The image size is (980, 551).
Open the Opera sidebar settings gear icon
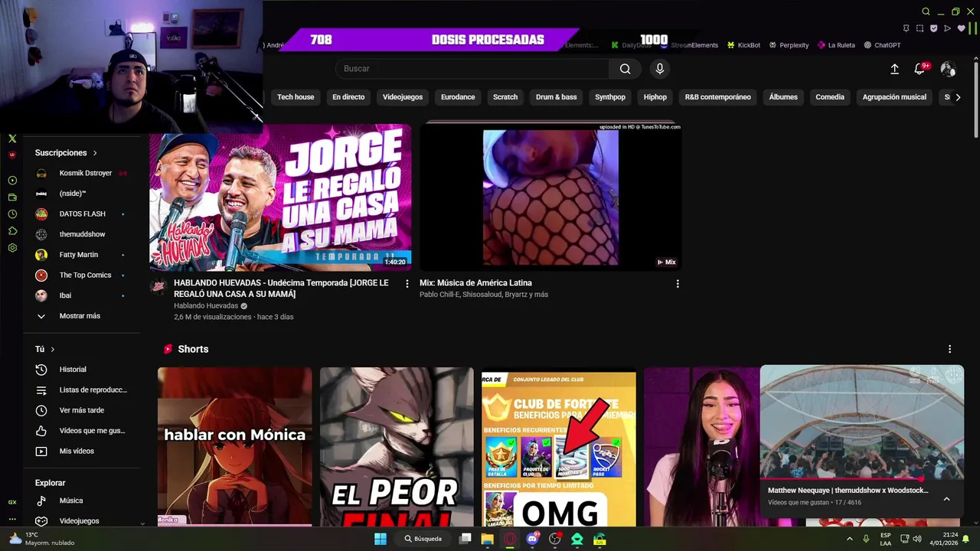[x=12, y=248]
